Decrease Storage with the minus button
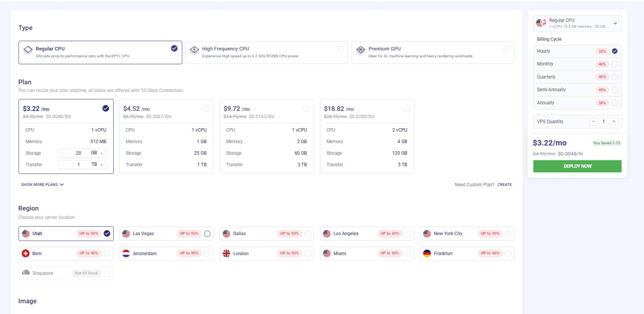The width and height of the screenshot is (644, 314). (63, 153)
